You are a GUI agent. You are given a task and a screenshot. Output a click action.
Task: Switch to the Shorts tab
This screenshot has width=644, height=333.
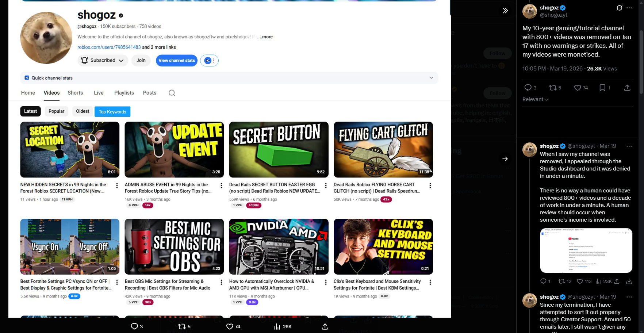[75, 93]
